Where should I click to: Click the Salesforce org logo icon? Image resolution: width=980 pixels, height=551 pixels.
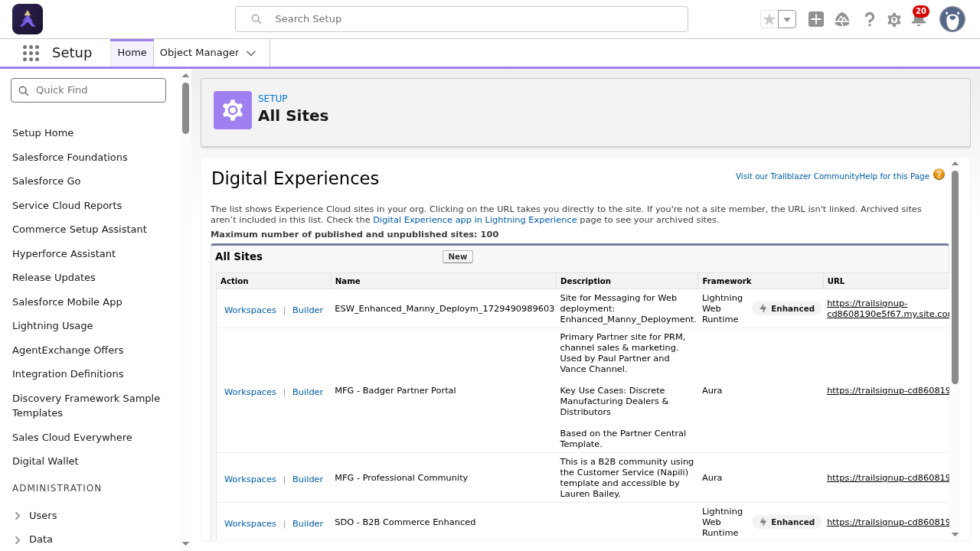[28, 19]
